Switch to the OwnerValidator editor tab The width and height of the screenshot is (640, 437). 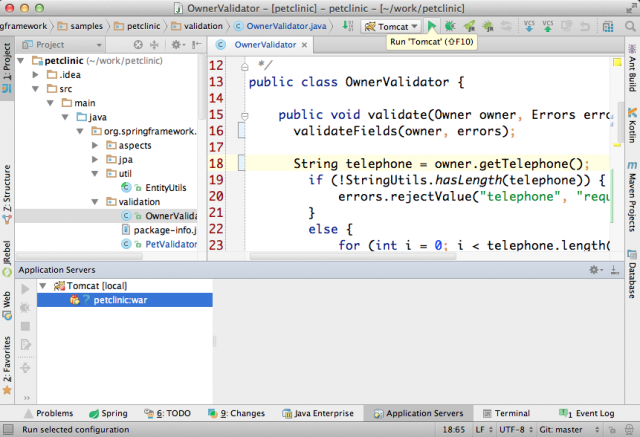point(265,45)
